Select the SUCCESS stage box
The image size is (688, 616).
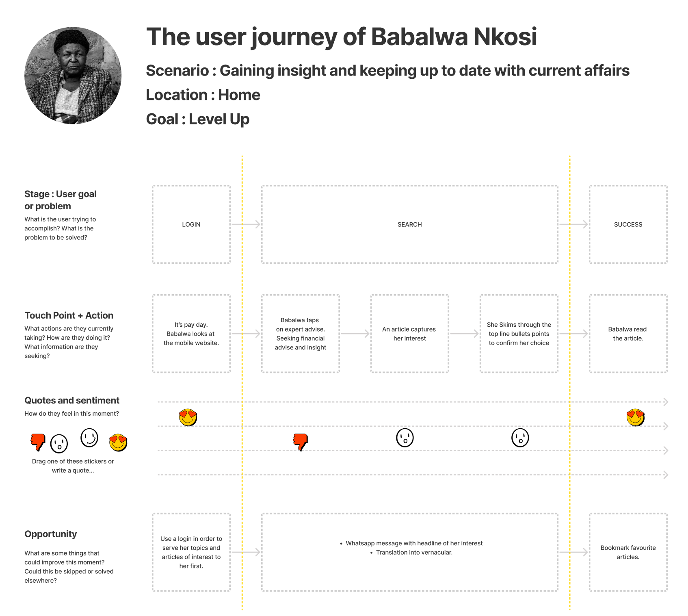coord(628,224)
